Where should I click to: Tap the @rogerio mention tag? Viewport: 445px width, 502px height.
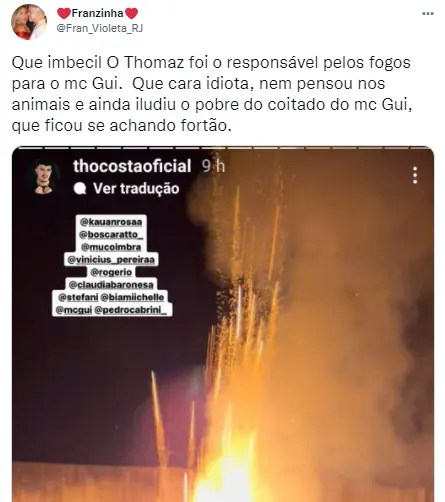(x=111, y=272)
